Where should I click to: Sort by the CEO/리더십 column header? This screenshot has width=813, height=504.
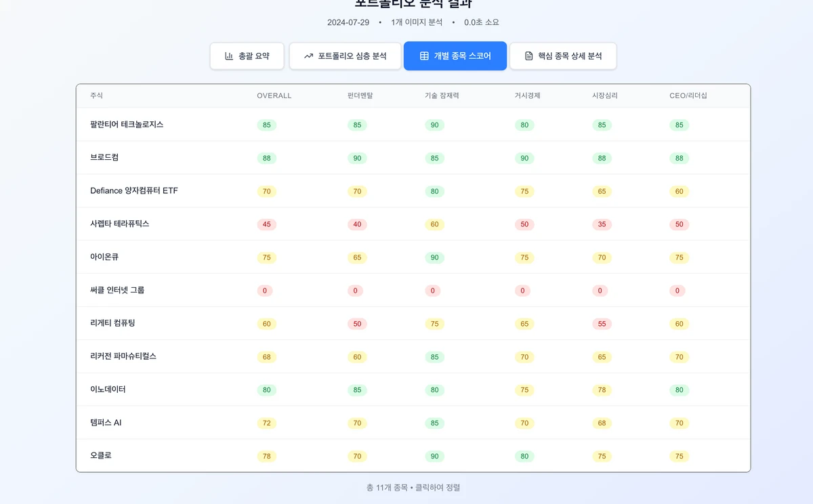click(x=688, y=96)
